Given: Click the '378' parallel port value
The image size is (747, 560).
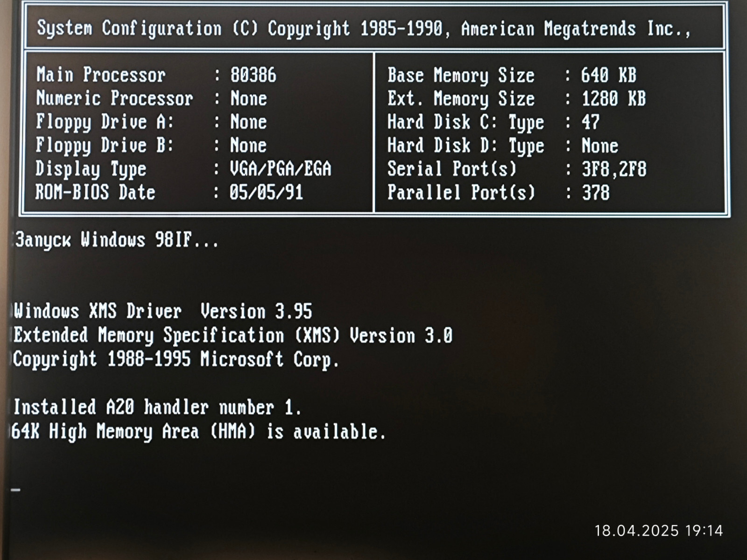Looking at the screenshot, I should tap(596, 193).
